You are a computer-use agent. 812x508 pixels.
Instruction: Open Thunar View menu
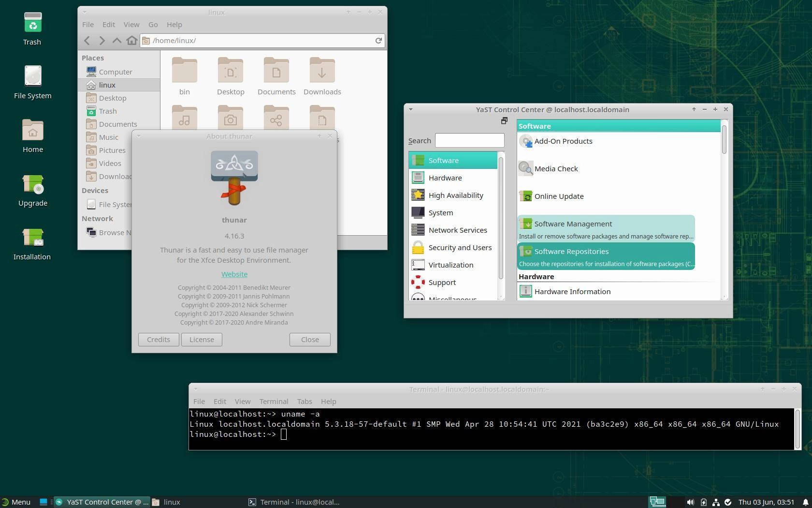(131, 24)
